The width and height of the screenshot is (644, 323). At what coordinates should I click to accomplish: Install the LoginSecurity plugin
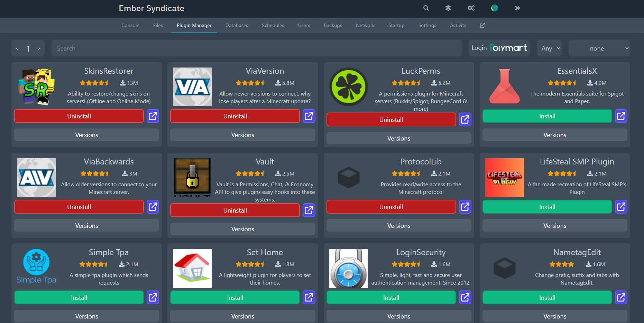pos(391,297)
